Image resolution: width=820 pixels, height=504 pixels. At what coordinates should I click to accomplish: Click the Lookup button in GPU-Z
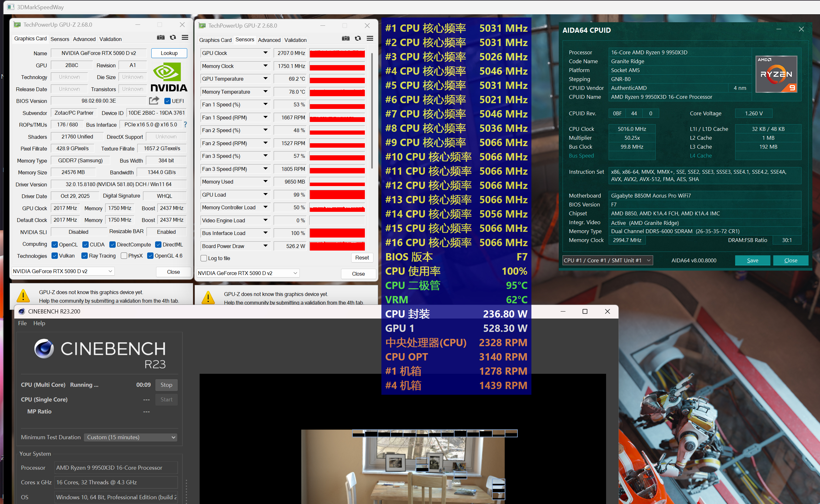pyautogui.click(x=169, y=53)
